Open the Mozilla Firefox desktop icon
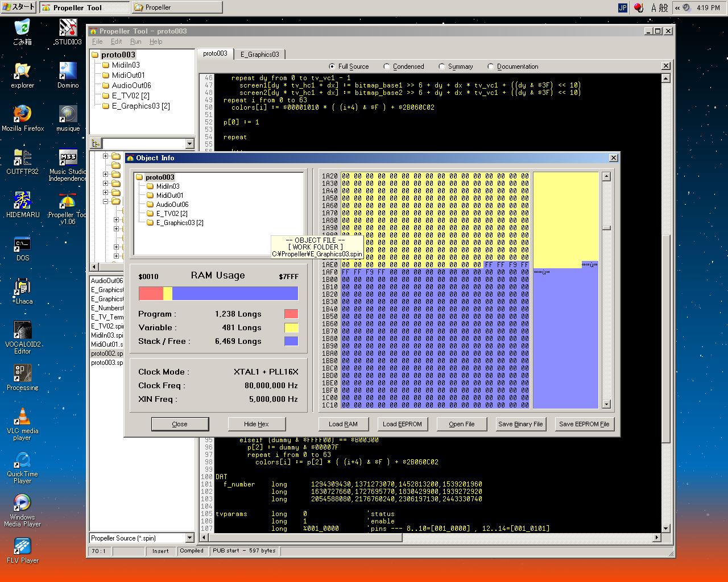The image size is (728, 582). 22,114
